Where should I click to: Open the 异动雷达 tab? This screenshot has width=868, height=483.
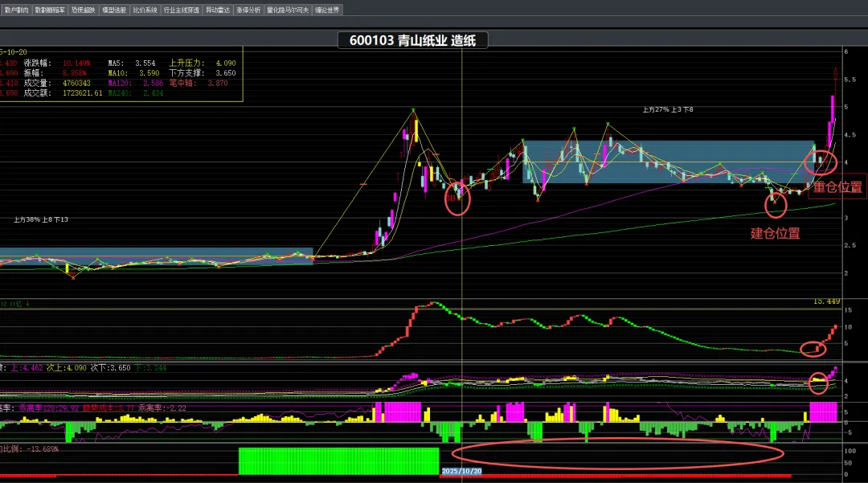coord(218,10)
